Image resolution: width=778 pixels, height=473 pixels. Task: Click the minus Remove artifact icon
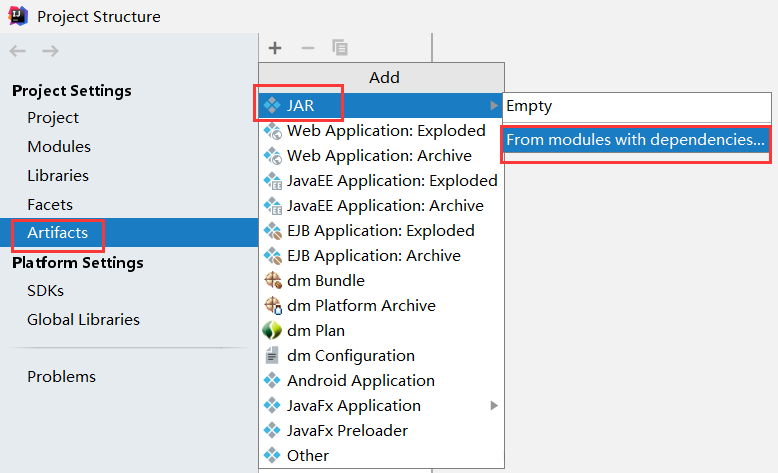308,48
